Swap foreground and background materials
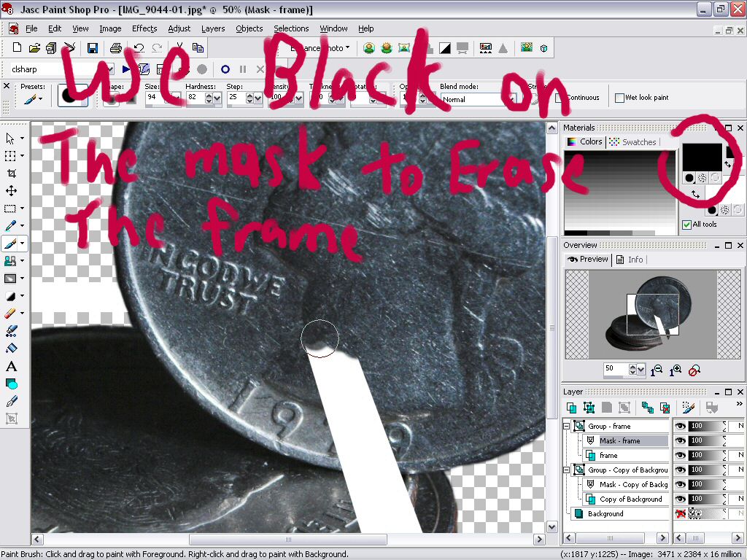Viewport: 747px width, 560px height. [x=695, y=194]
